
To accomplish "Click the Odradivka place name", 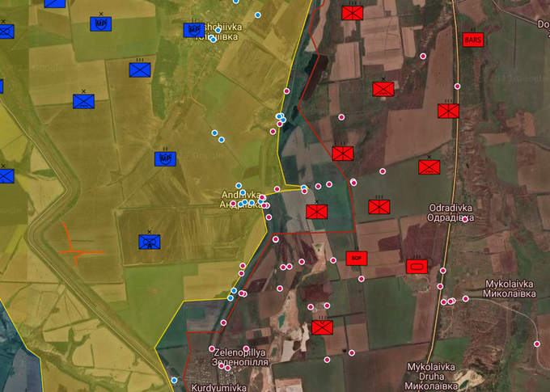I will (x=451, y=213).
